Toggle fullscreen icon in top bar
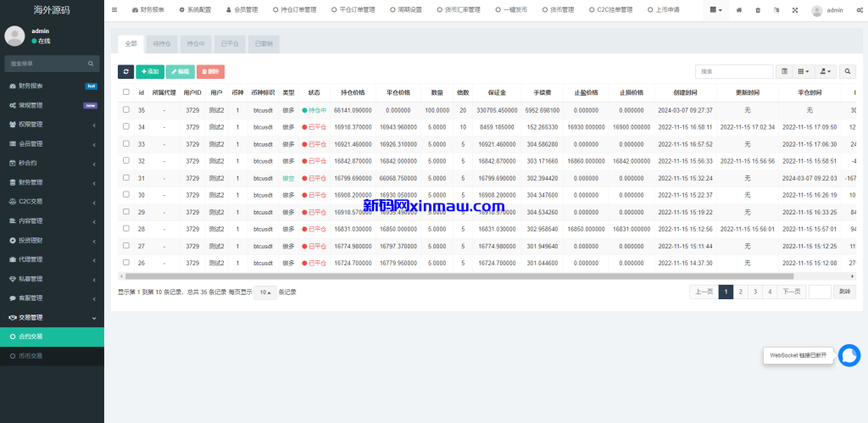This screenshot has height=423, width=868. click(795, 10)
